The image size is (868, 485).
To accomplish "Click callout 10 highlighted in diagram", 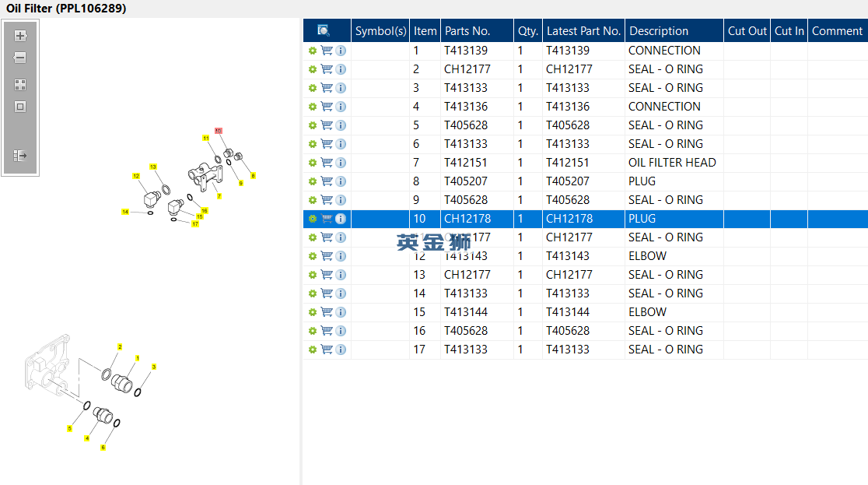I will click(218, 131).
